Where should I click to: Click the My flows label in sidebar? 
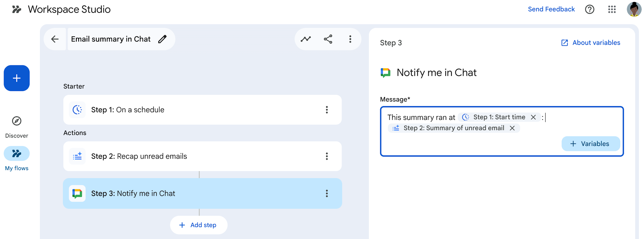pos(17,168)
